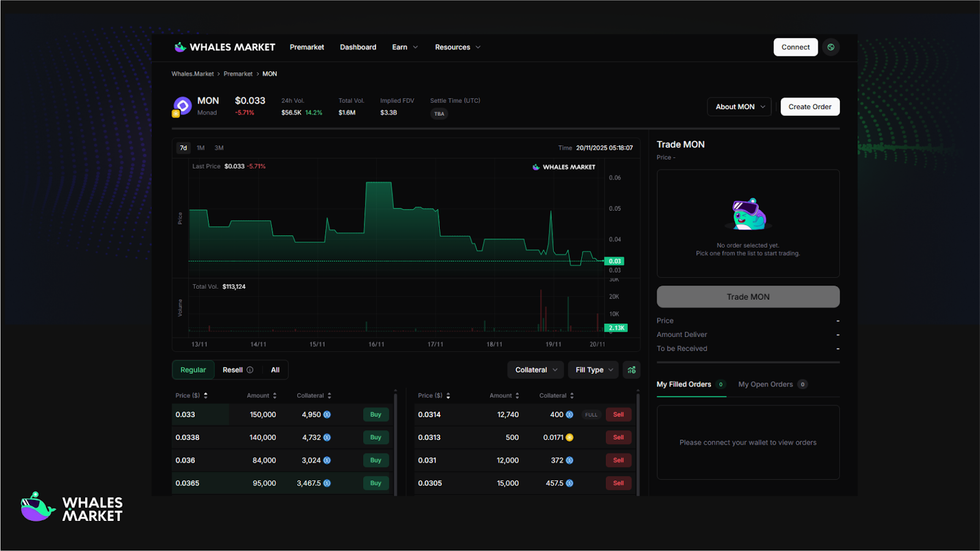980x551 pixels.
Task: Sell into the 0.031 order
Action: tap(619, 460)
